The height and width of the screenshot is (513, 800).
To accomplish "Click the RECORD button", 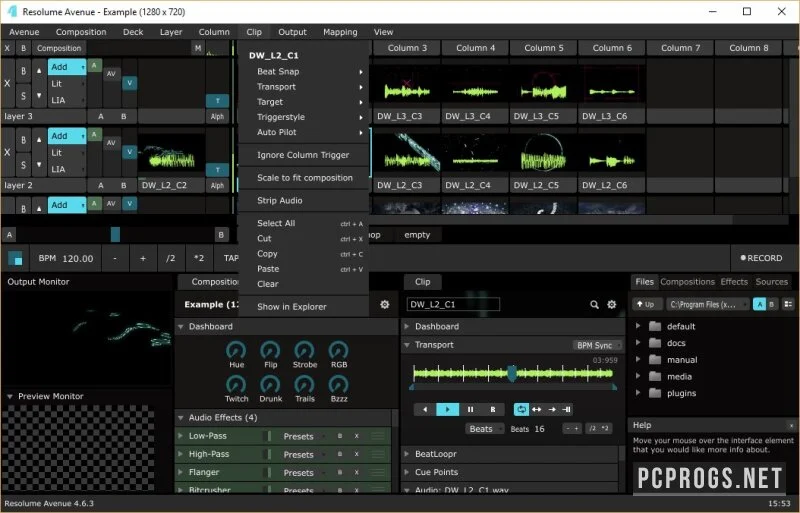I will click(x=761, y=258).
